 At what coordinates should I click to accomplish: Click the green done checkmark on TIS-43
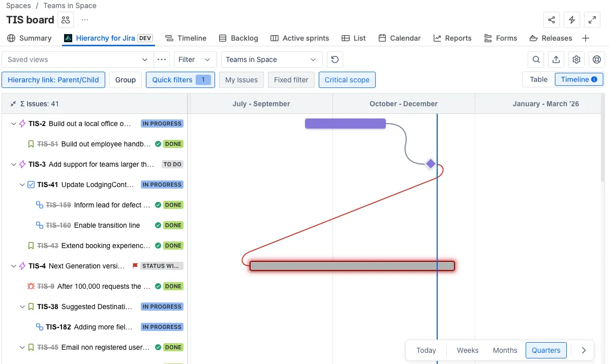pos(158,246)
